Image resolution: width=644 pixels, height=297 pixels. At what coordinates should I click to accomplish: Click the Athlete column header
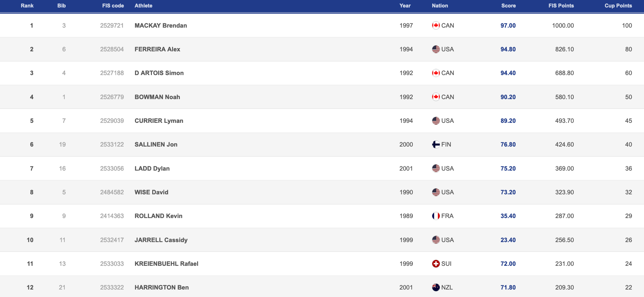143,6
